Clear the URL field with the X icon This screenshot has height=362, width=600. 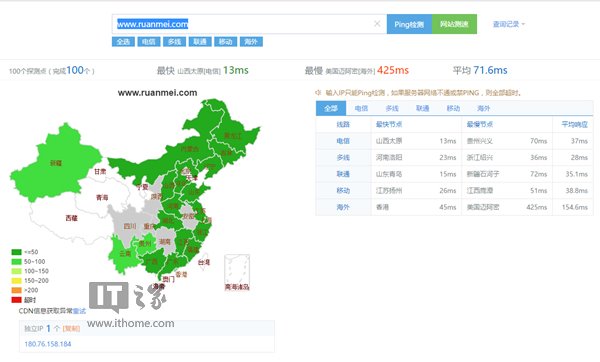click(377, 24)
